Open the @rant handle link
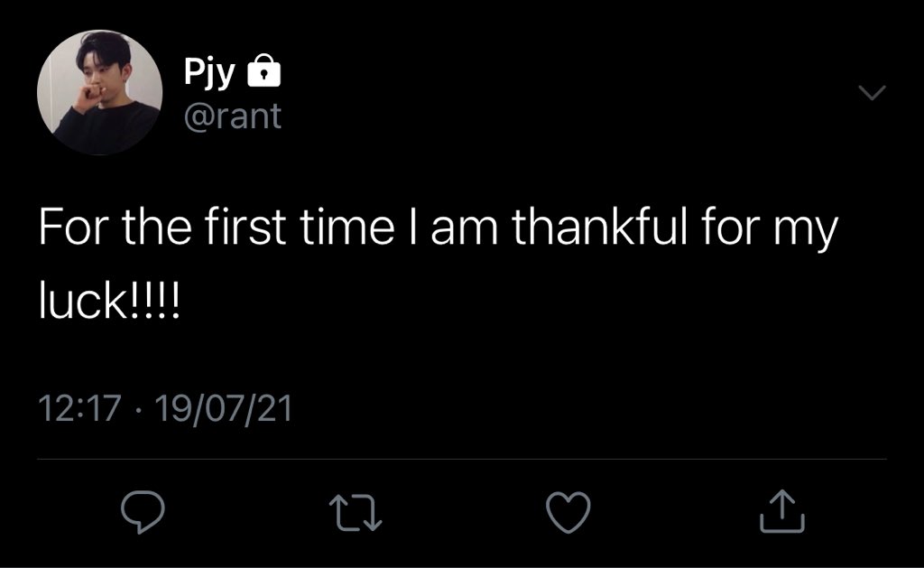The image size is (924, 568). click(x=233, y=116)
